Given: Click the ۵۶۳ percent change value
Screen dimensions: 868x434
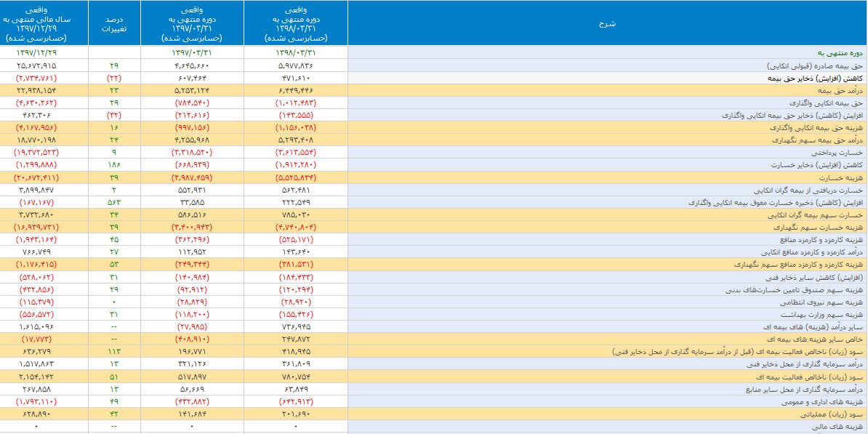Looking at the screenshot, I should pos(114,202).
